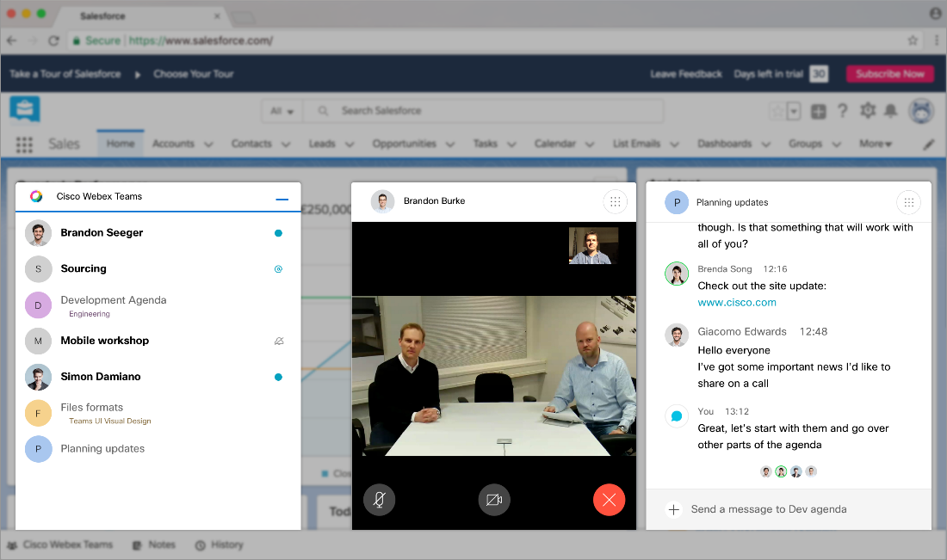The image size is (947, 560).
Task: Open the call panel grid menu icon
Action: [615, 201]
